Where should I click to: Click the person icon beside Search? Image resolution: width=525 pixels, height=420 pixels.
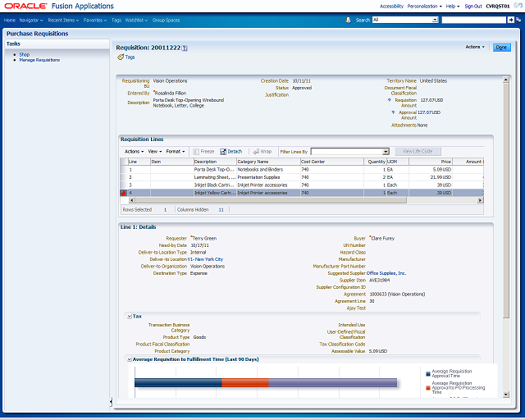click(x=348, y=20)
